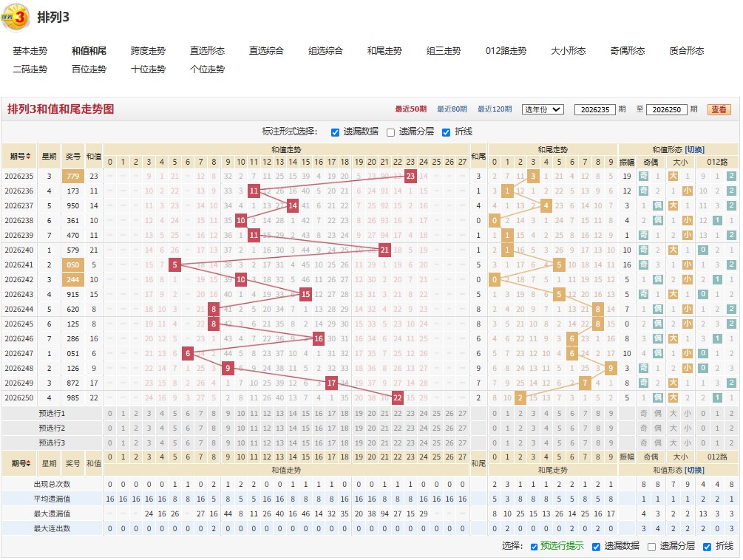Open 个位走势 tab
743x560 pixels.
click(x=207, y=69)
